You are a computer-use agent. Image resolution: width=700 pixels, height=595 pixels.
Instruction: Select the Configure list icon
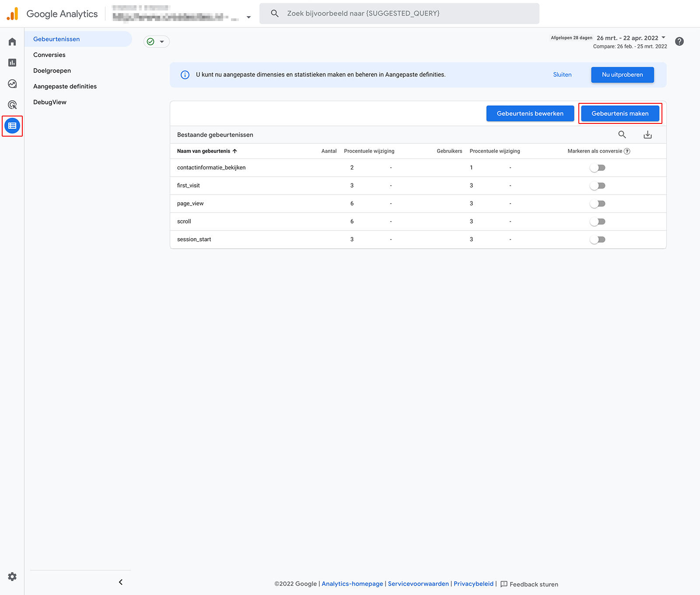pos(12,126)
